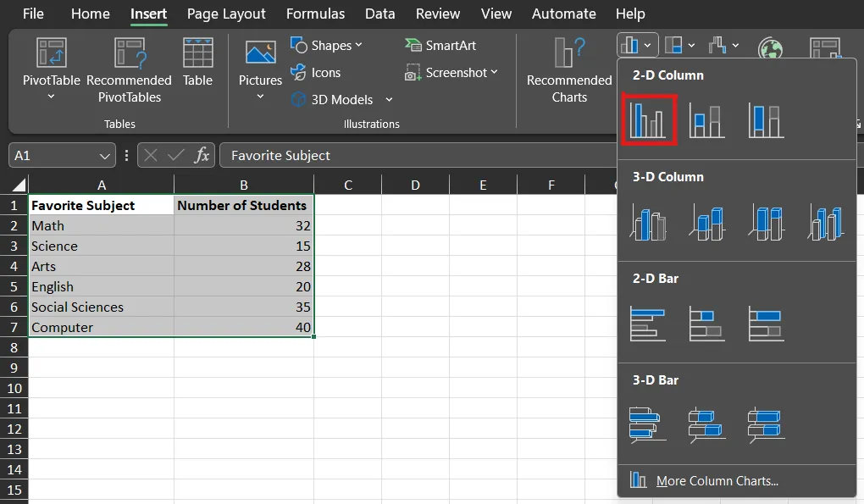The width and height of the screenshot is (864, 504).
Task: Open the Name Box dropdown arrow
Action: point(105,156)
